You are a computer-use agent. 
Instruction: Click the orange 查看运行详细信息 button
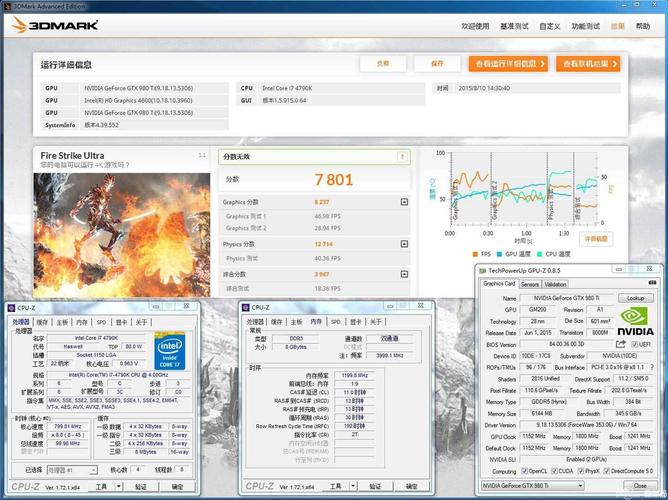[508, 64]
